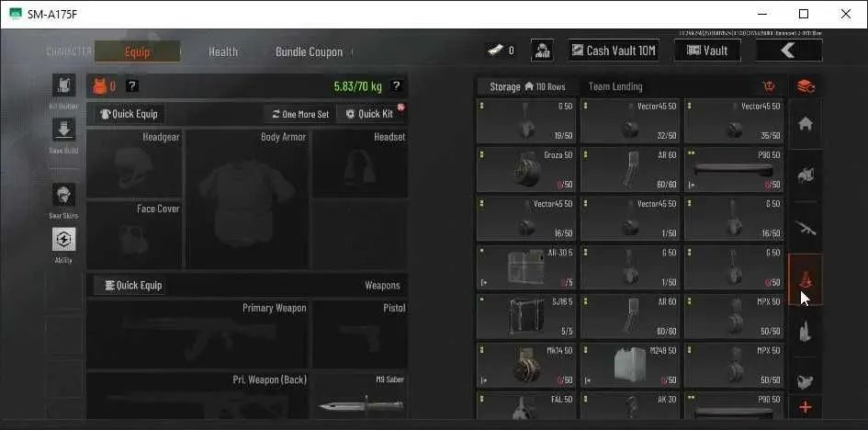Screen dimensions: 868x430
Task: Select the AK 30 magazine item
Action: tap(630, 405)
